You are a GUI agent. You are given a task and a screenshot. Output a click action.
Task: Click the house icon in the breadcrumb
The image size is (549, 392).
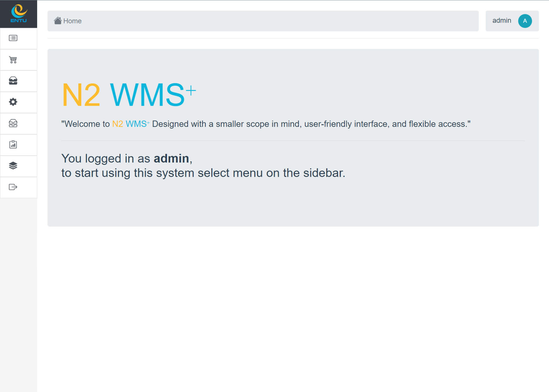58,21
